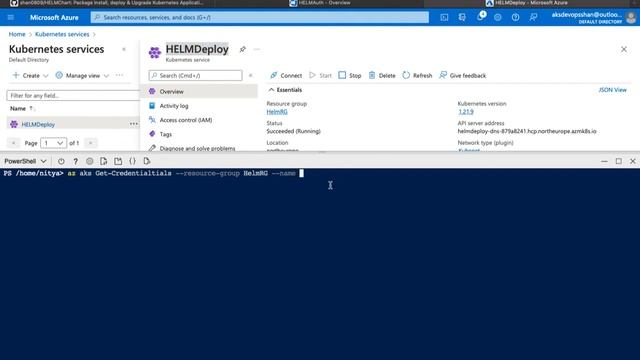
Task: Go to Home breadcrumb
Action: [17, 34]
